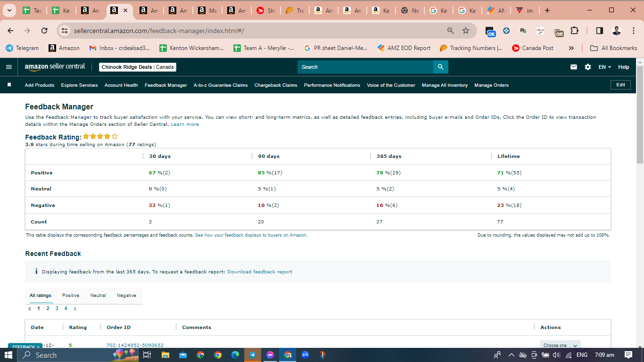The height and width of the screenshot is (362, 644).
Task: Open Task View on the taskbar
Action: [x=147, y=355]
